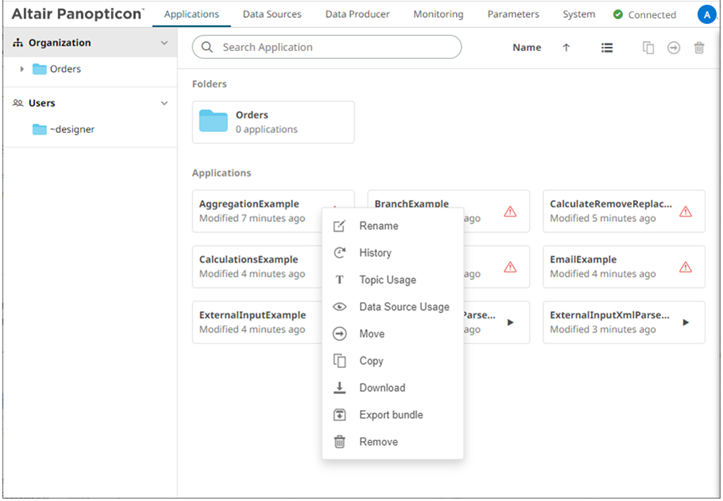Choose Export bundle in context menu
Image resolution: width=723 pixels, height=501 pixels.
[x=390, y=415]
